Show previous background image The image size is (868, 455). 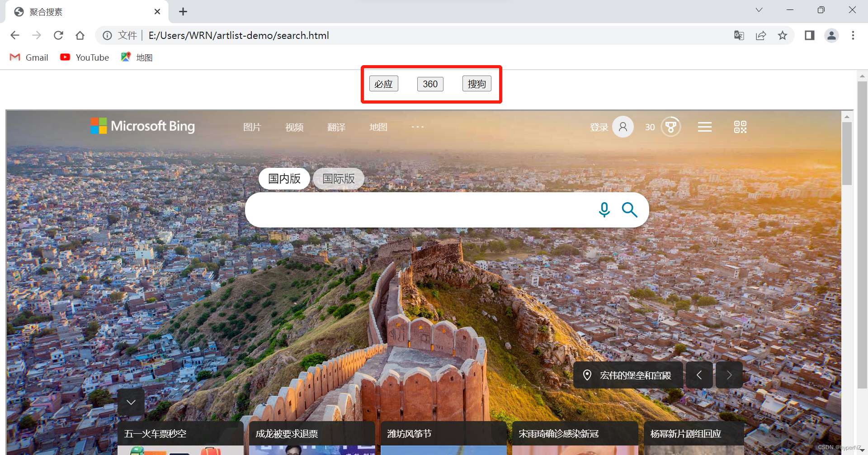699,375
